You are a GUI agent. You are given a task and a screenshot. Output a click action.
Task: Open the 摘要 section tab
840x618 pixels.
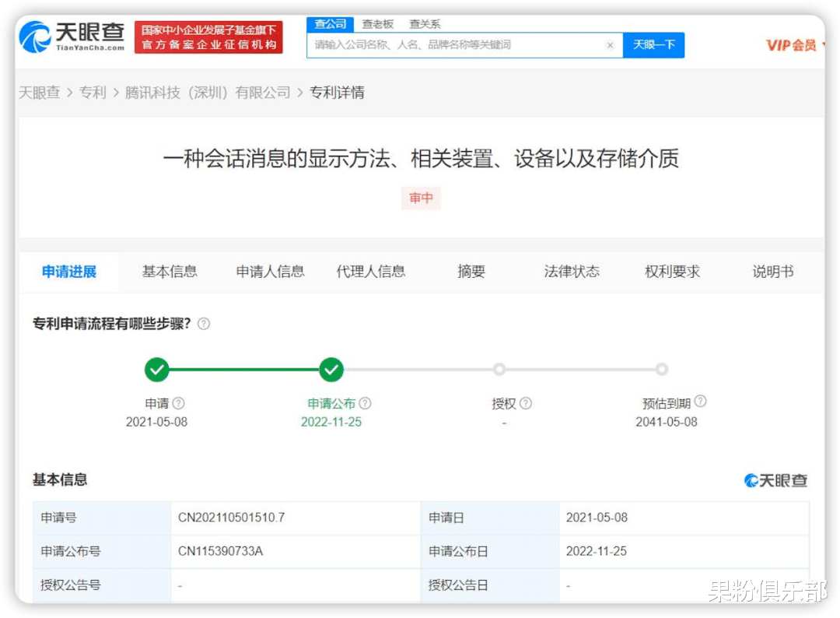[x=471, y=272]
